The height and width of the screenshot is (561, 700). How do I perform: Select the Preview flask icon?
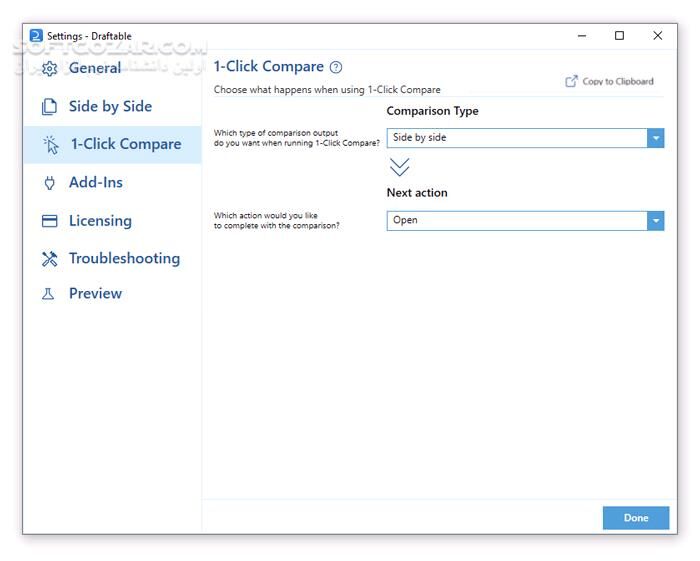tap(49, 294)
